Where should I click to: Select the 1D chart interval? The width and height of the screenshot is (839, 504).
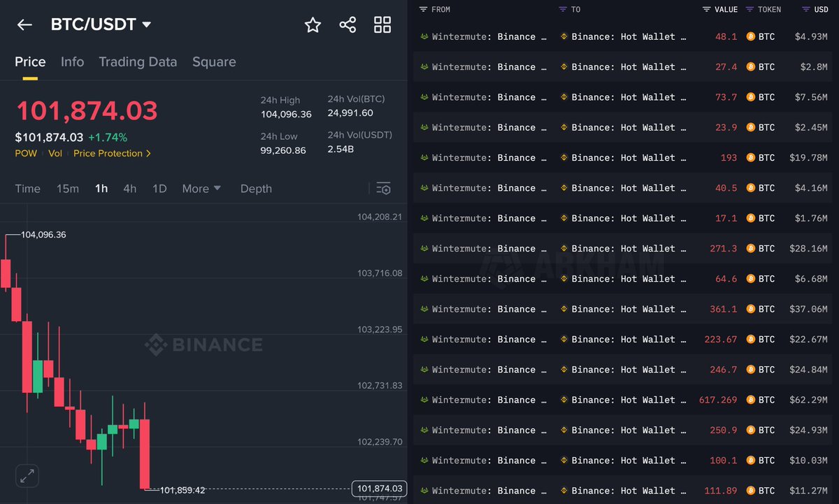coord(159,189)
